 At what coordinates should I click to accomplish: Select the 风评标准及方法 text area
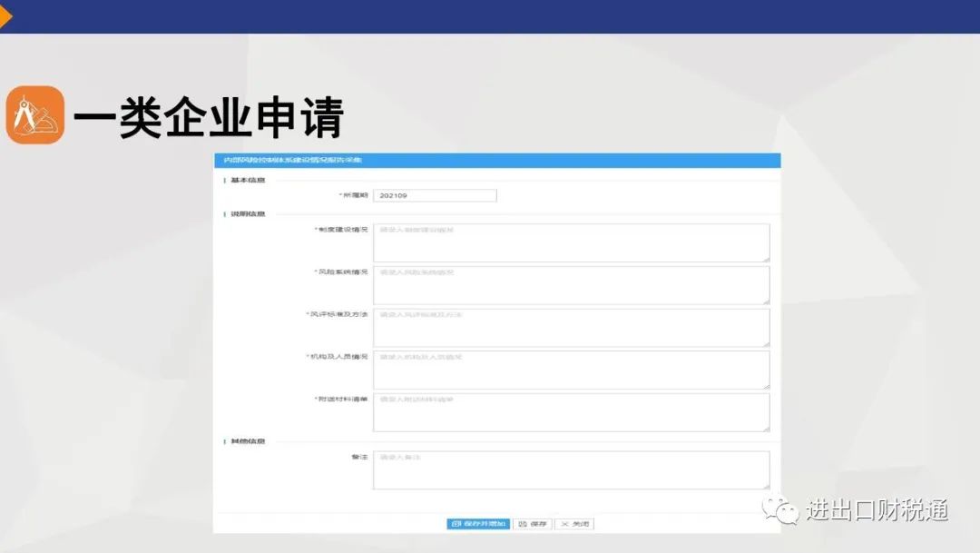(x=572, y=328)
